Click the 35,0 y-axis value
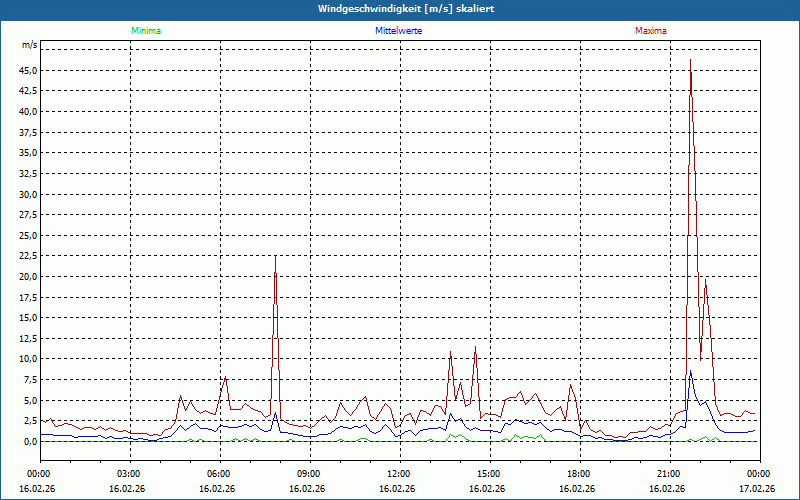This screenshot has width=800, height=500. [28, 153]
